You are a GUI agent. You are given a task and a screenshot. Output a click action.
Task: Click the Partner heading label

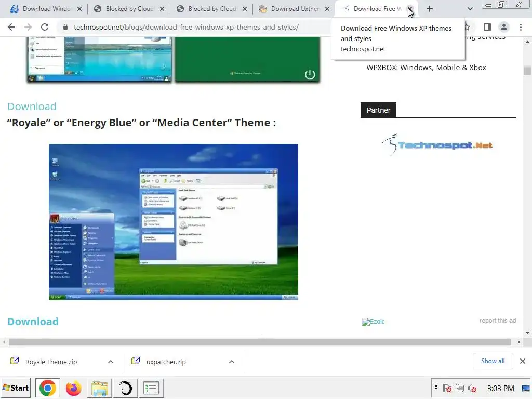pyautogui.click(x=378, y=110)
